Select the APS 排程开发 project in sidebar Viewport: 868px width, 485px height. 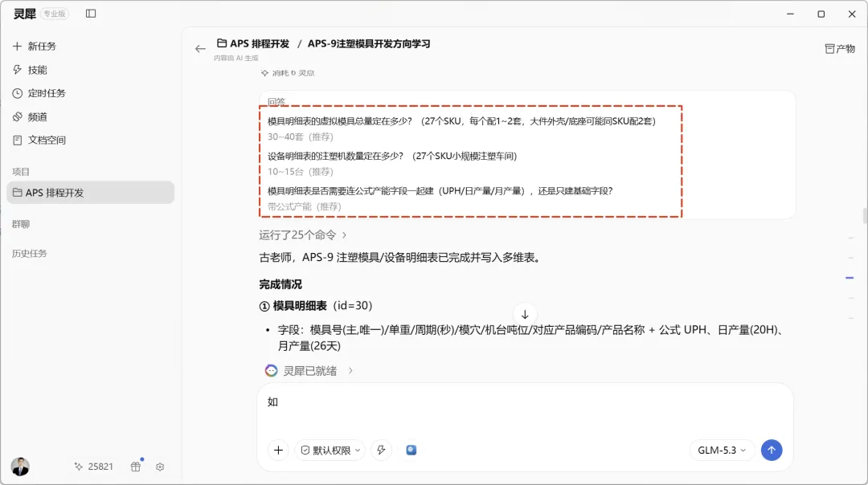[90, 193]
